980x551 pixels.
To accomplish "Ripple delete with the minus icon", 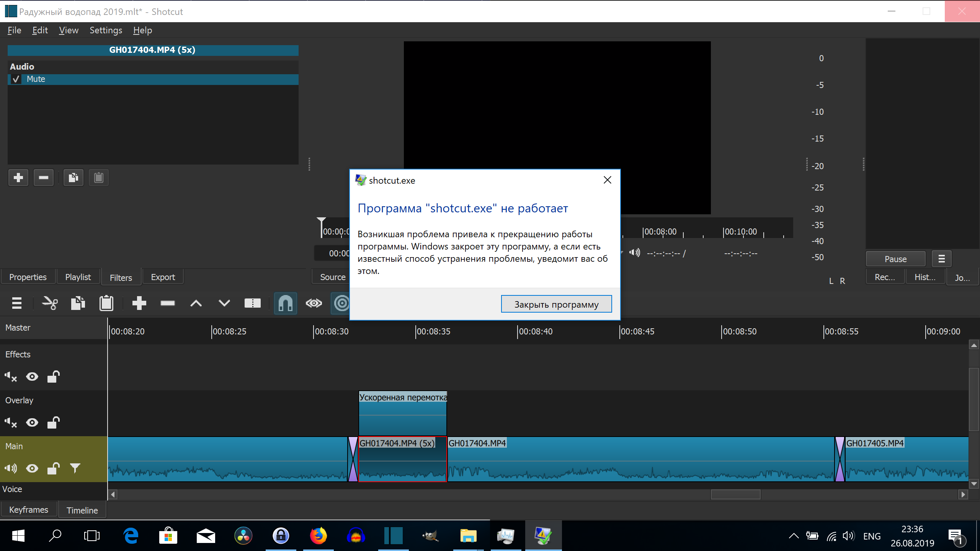I will point(167,303).
